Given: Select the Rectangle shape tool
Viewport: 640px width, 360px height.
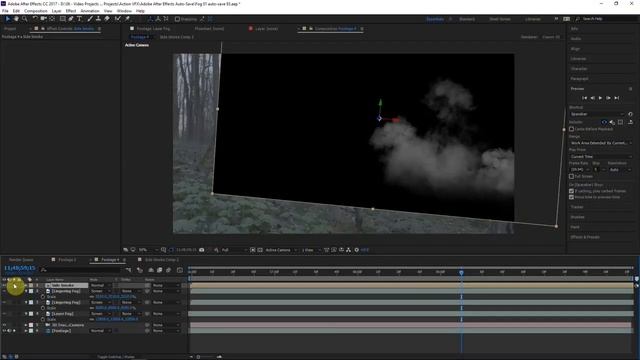Looking at the screenshot, I should [62, 19].
